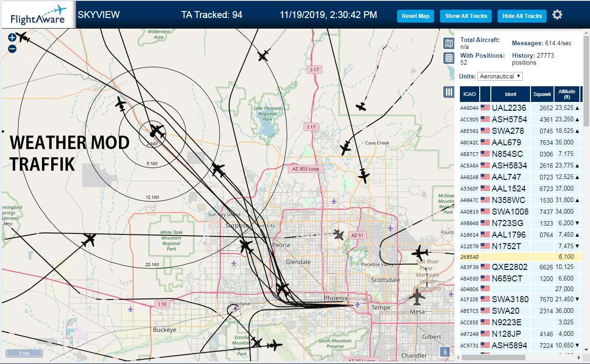This screenshot has height=364, width=590.
Task: Select the aircraft at range rings center
Action: 157,131
